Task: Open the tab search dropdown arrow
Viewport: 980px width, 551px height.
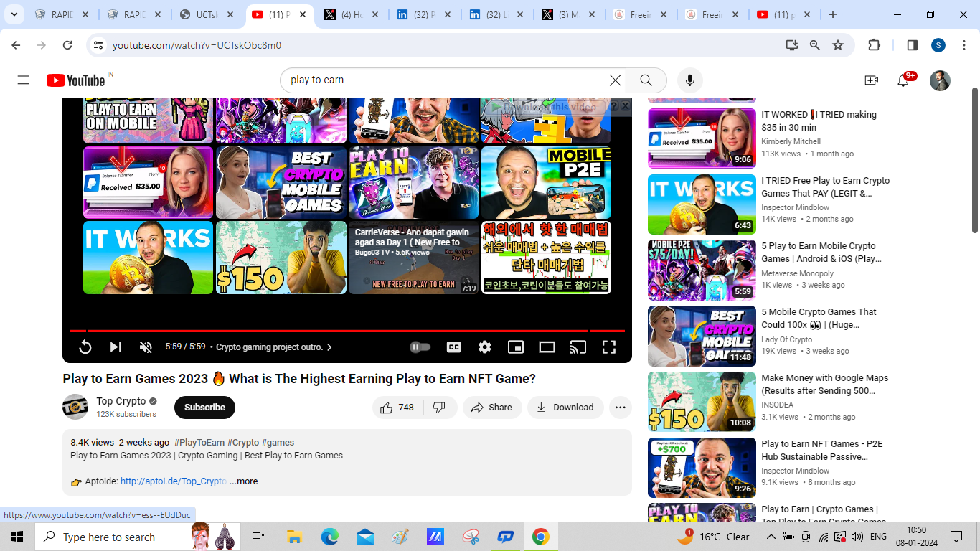Action: point(14,14)
